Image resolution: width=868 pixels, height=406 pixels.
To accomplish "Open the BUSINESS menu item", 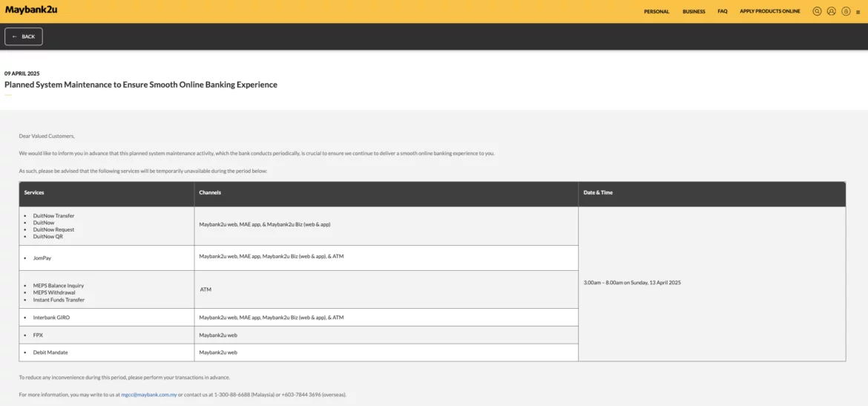I will click(x=694, y=12).
